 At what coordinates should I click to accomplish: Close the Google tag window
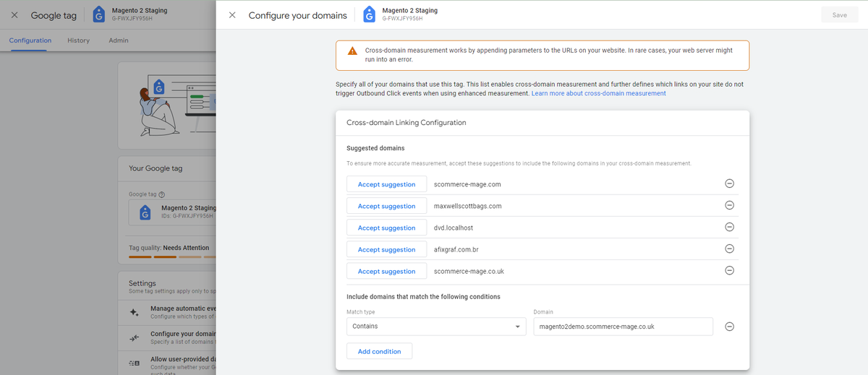(x=14, y=15)
